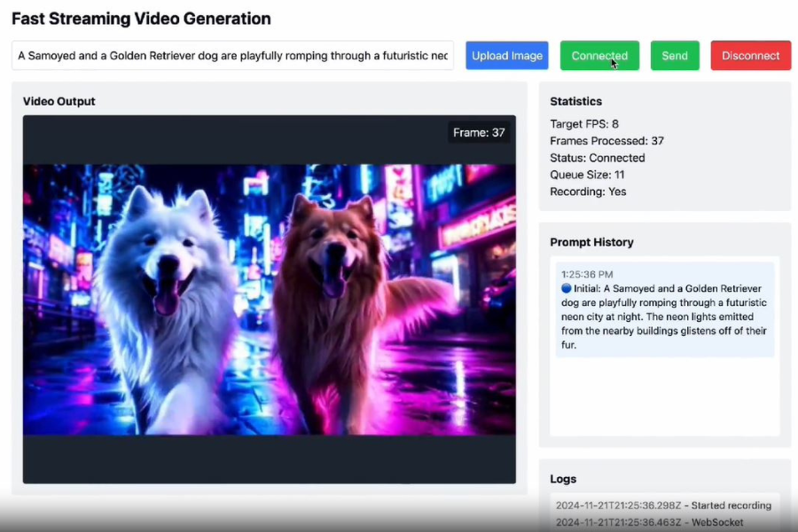Viewport: 798px width, 532px height.
Task: Click the Recording: Yes line
Action: click(588, 192)
